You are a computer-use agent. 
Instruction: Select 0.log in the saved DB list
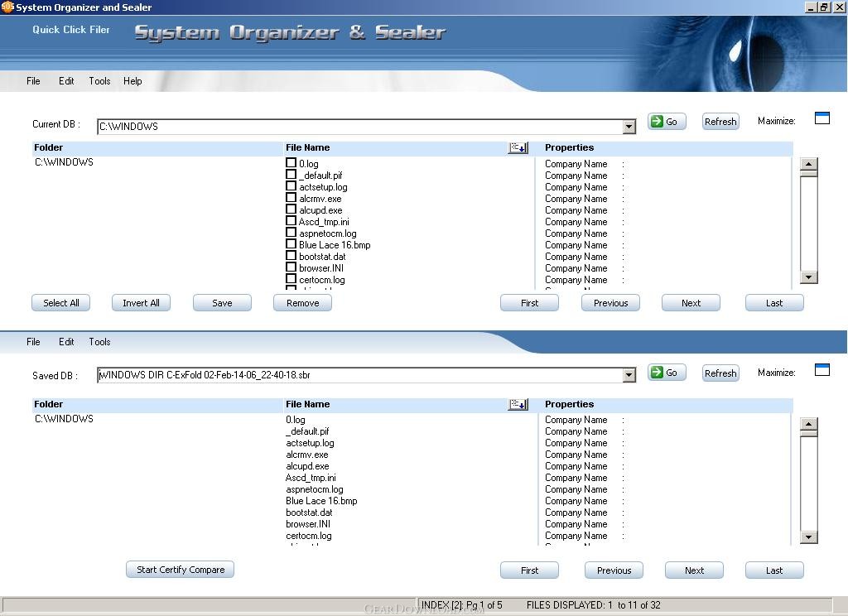click(x=296, y=420)
